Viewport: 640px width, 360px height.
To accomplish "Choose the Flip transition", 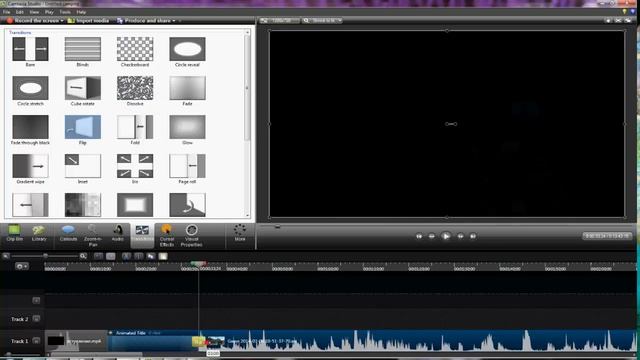I will pyautogui.click(x=82, y=127).
